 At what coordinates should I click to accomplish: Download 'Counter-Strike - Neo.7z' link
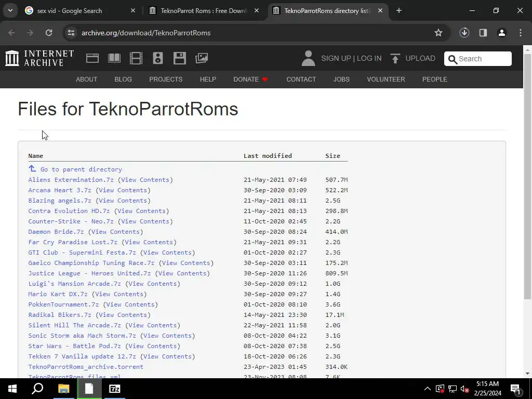pyautogui.click(x=71, y=221)
